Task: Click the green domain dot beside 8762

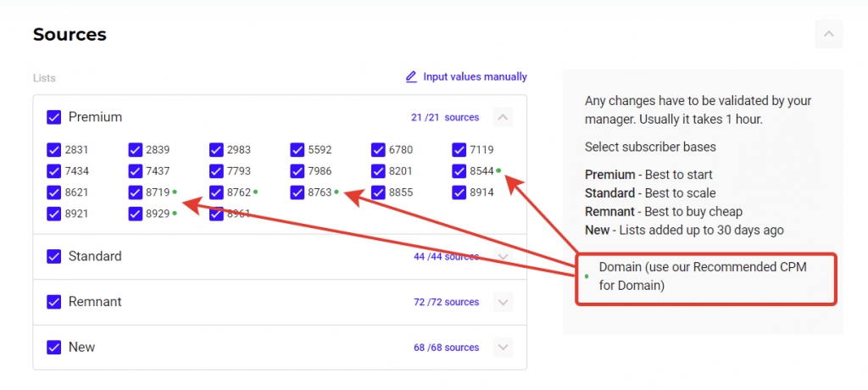Action: point(256,192)
